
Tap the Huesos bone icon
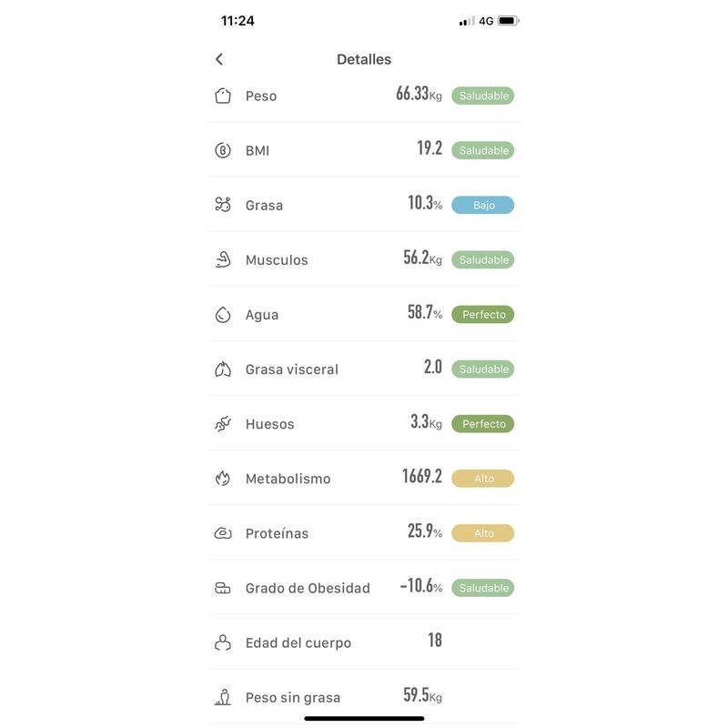coord(223,424)
